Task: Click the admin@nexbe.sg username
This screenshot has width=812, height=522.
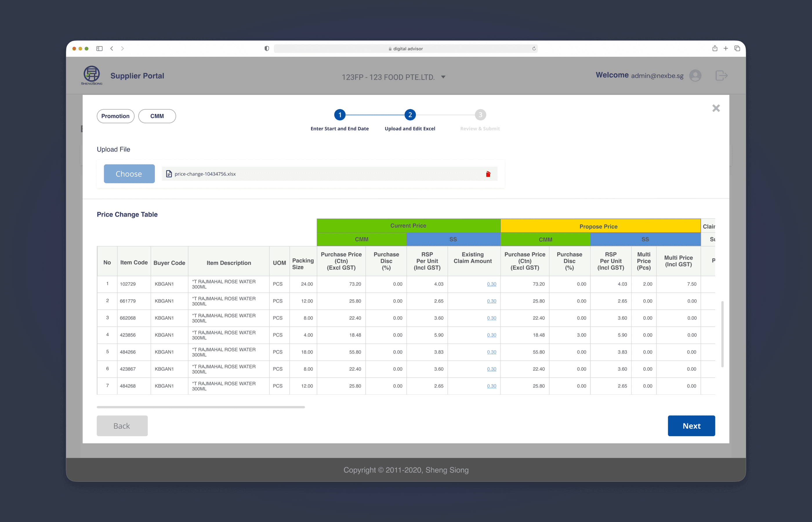Action: click(657, 76)
